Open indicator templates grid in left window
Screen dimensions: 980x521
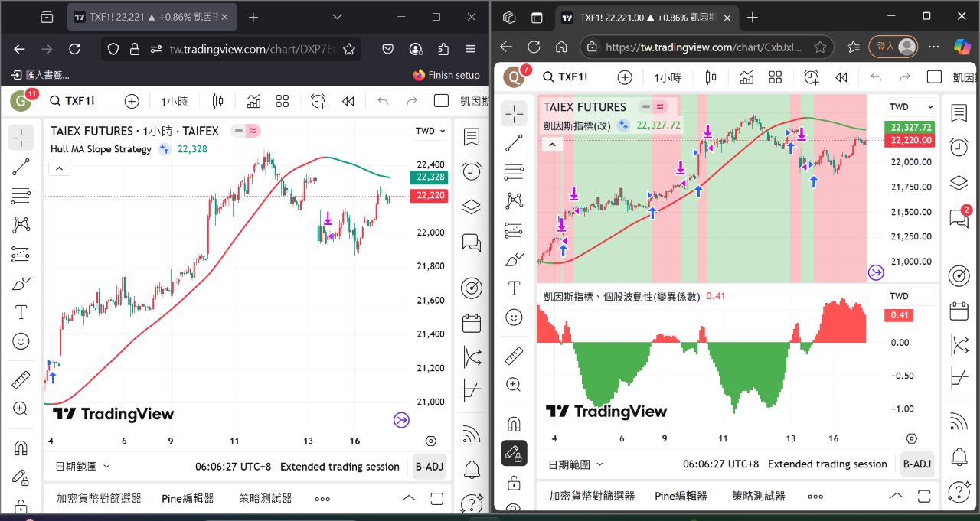tap(283, 101)
